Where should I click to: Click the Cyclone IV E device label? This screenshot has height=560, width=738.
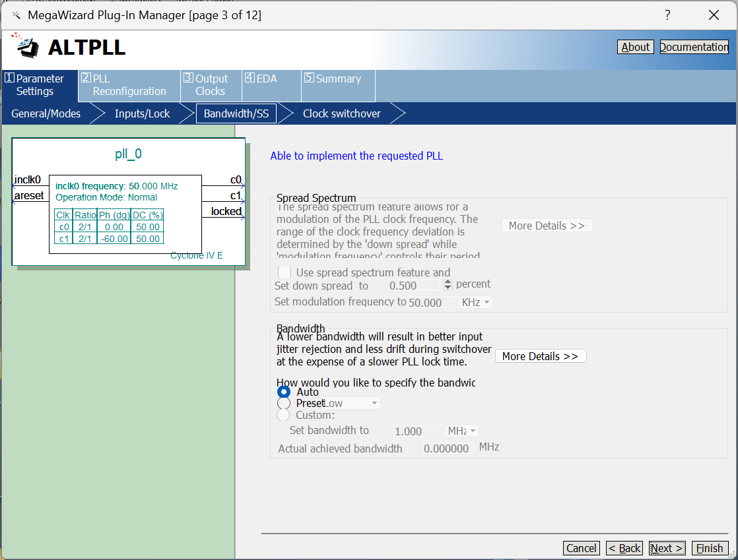tap(197, 255)
